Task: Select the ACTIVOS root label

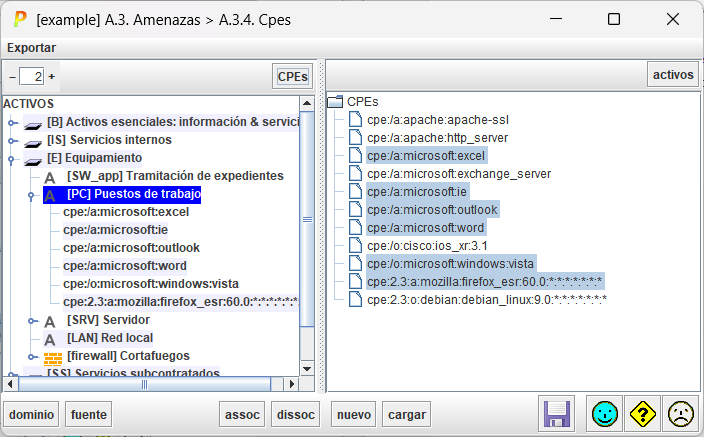Action: coord(29,104)
